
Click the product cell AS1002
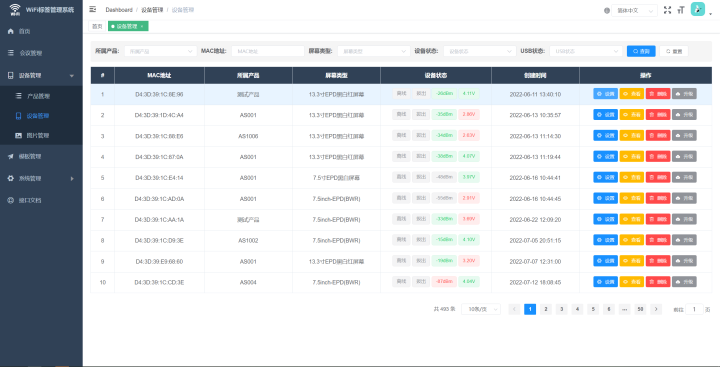pyautogui.click(x=248, y=240)
